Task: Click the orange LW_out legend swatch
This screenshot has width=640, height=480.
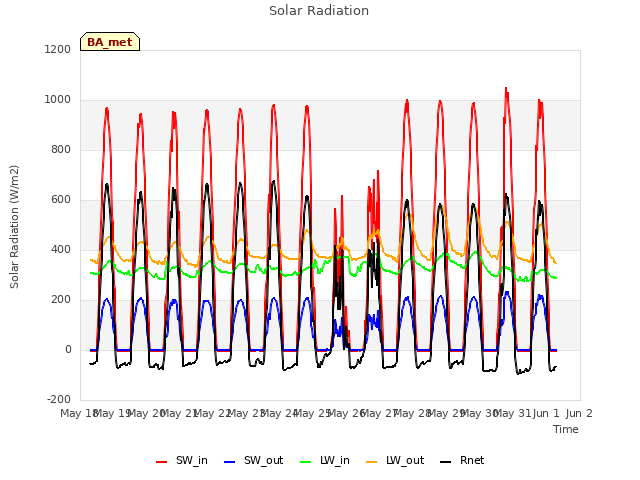Action: (372, 462)
